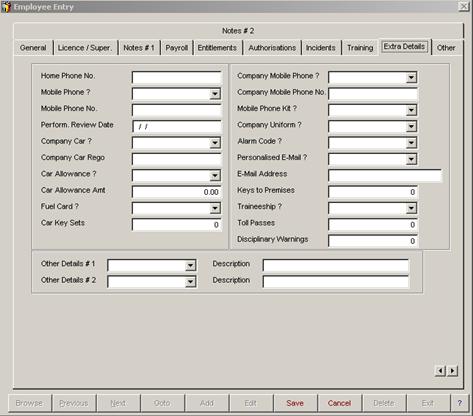Click Description field for Other Details # 1
Viewport: 473px width, 416px height.
click(335, 266)
